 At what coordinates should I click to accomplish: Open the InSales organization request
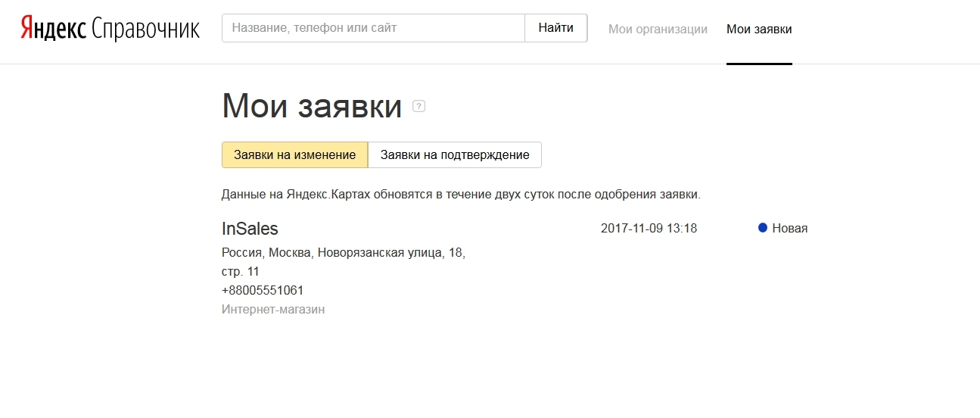[250, 229]
